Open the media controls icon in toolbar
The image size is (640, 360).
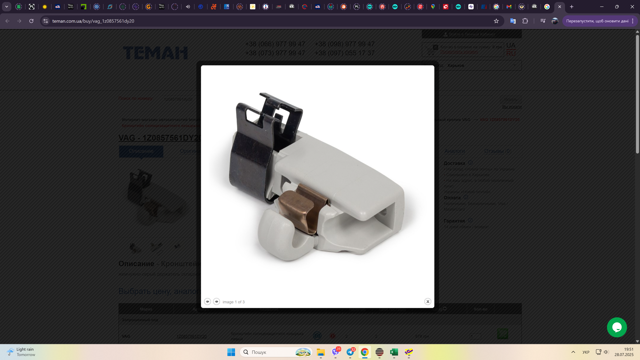(x=543, y=21)
